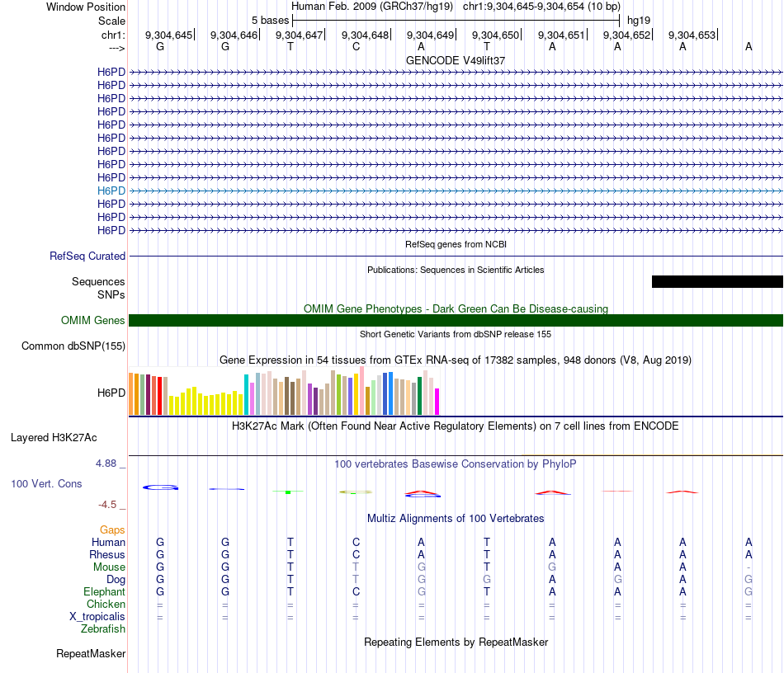Click the ---> strand direction arrow
Image resolution: width=784 pixels, height=673 pixels.
point(116,48)
